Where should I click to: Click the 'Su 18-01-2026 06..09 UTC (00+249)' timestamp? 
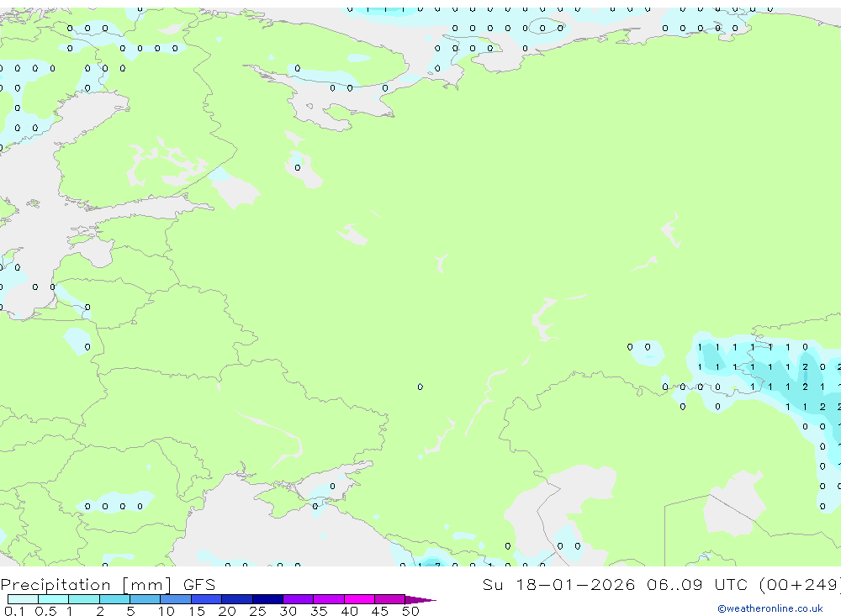click(x=661, y=584)
